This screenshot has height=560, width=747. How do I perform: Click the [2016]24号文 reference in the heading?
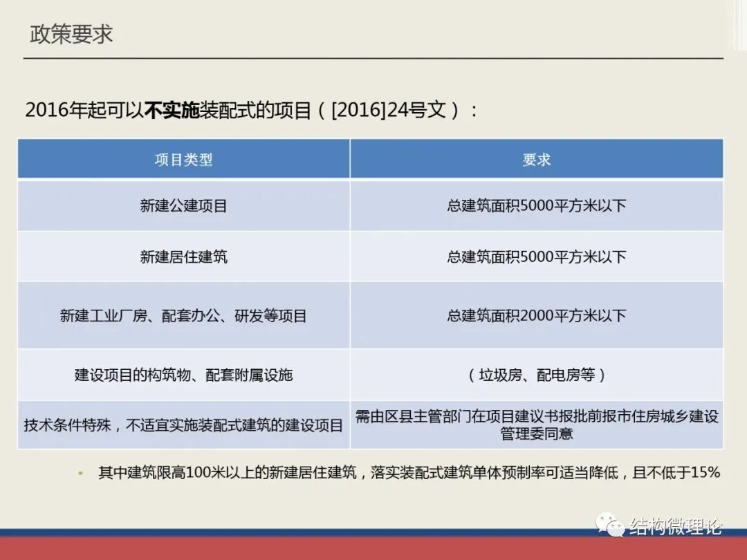pyautogui.click(x=387, y=109)
